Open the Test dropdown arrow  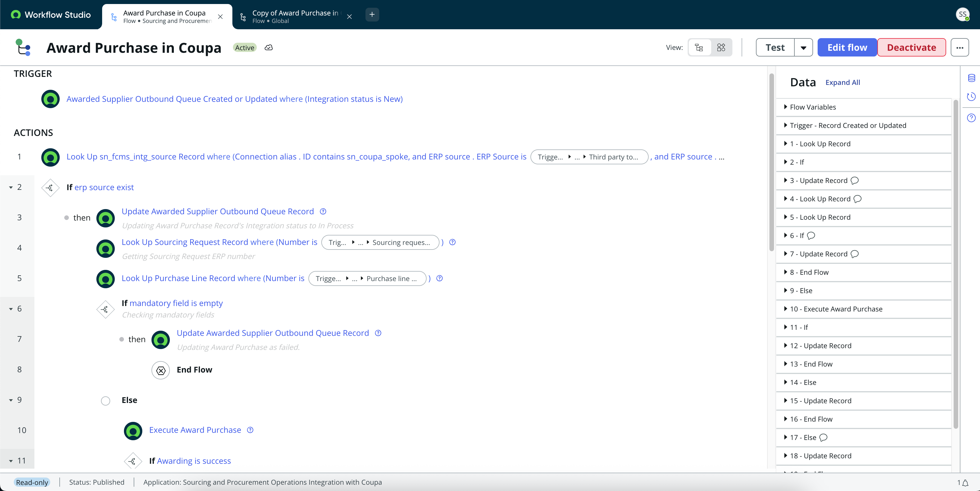click(x=804, y=48)
